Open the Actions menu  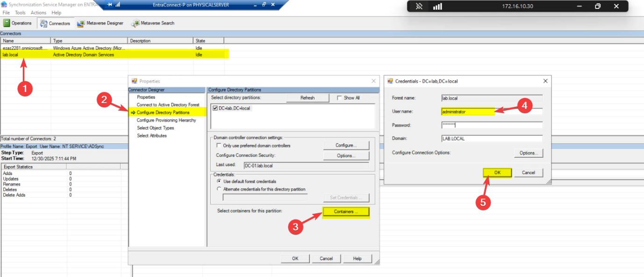tap(38, 13)
